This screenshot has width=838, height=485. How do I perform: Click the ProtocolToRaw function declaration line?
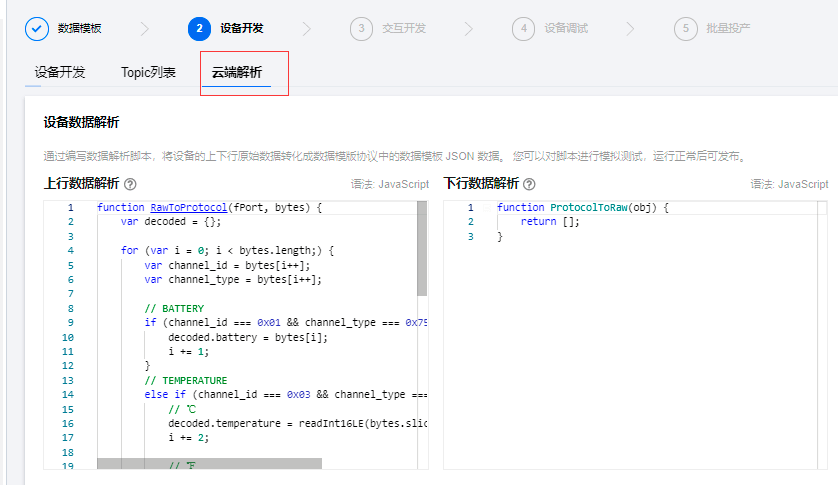click(581, 207)
